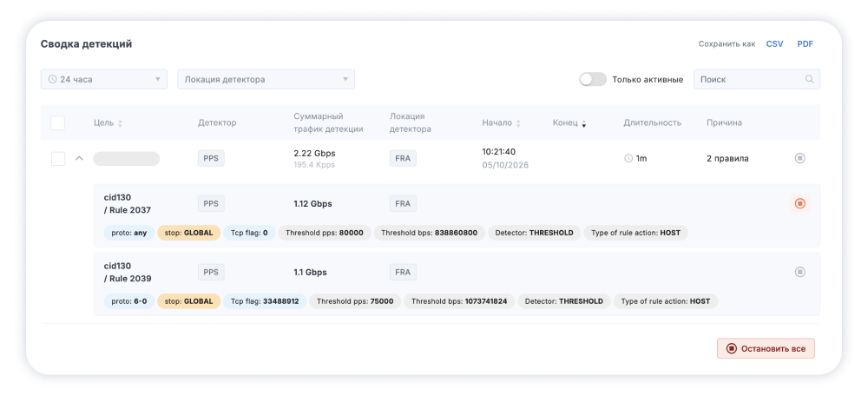
Task: Sort by Цель column arrows
Action: (120, 123)
